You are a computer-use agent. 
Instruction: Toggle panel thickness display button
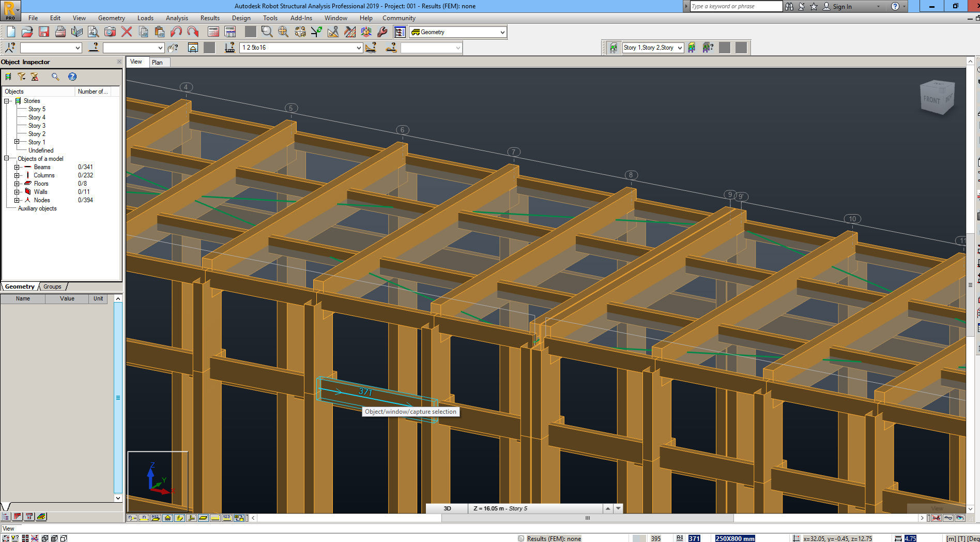click(204, 518)
